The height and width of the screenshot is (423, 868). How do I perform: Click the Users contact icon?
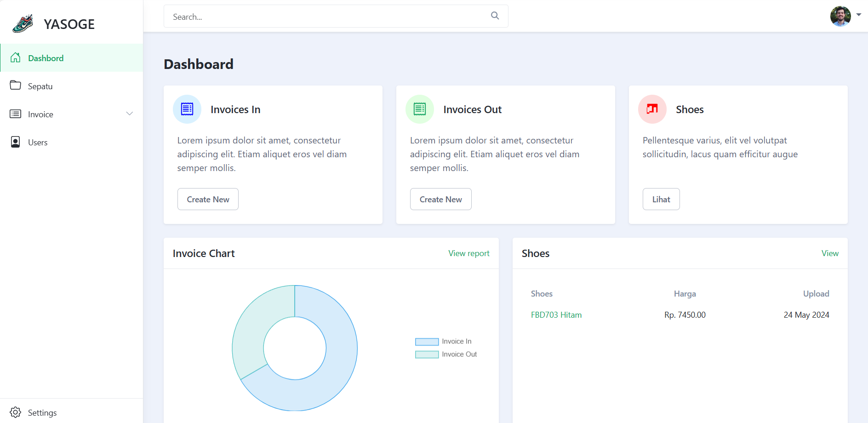click(16, 142)
